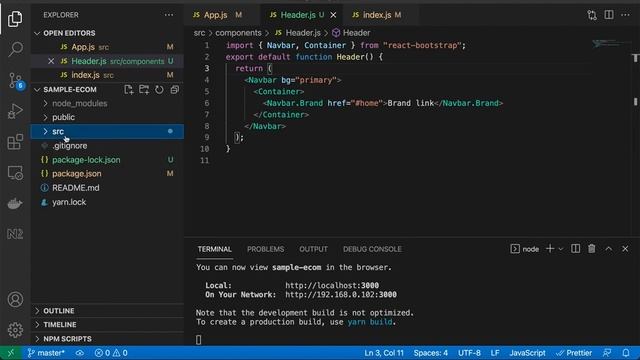Open the Extensions view
The image size is (640, 360).
(x=15, y=142)
